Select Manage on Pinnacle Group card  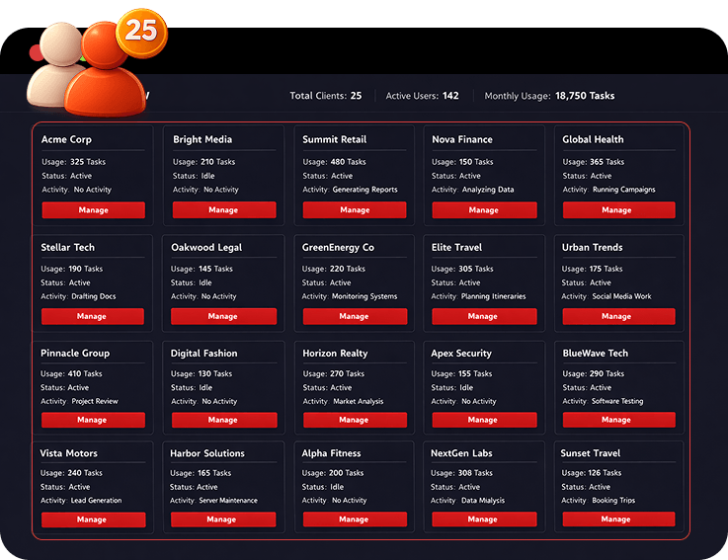pos(92,420)
